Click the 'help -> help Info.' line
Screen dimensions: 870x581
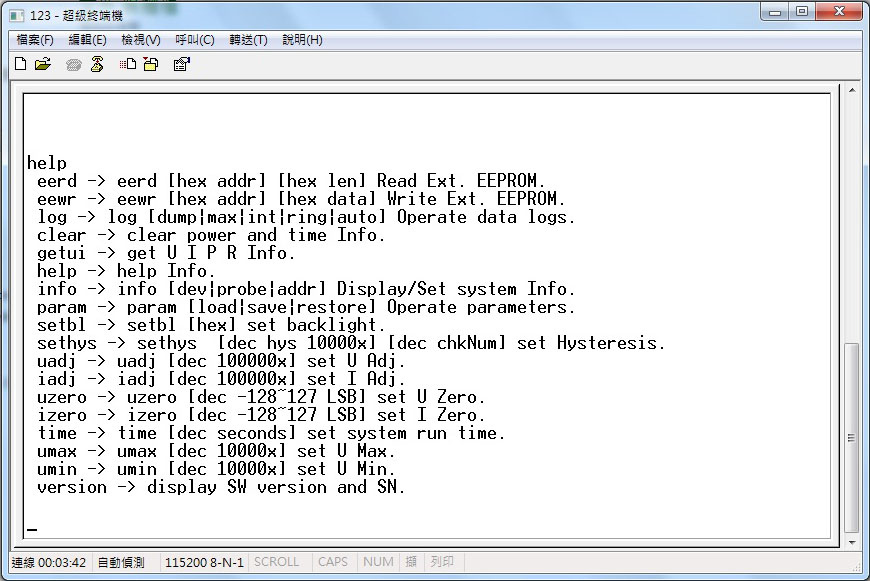126,271
